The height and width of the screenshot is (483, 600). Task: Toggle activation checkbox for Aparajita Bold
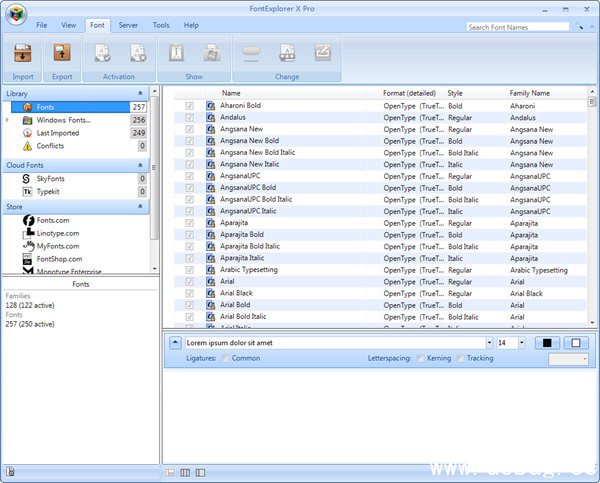pyautogui.click(x=189, y=235)
